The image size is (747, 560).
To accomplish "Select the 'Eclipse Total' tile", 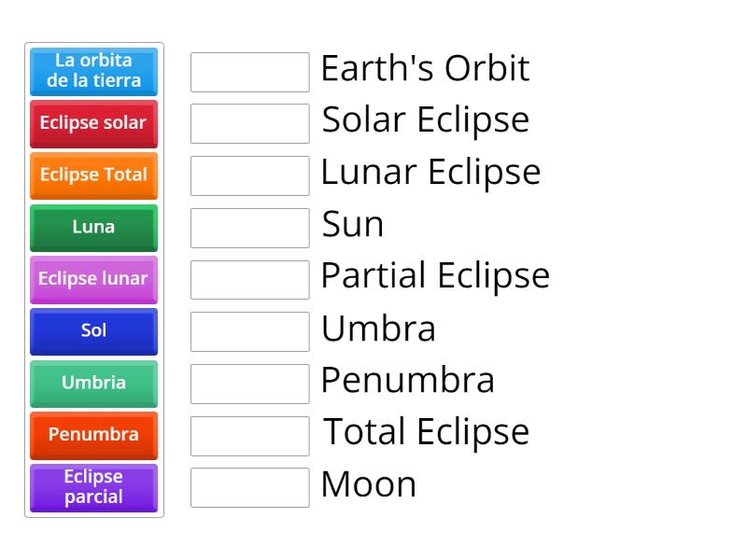I will point(92,175).
